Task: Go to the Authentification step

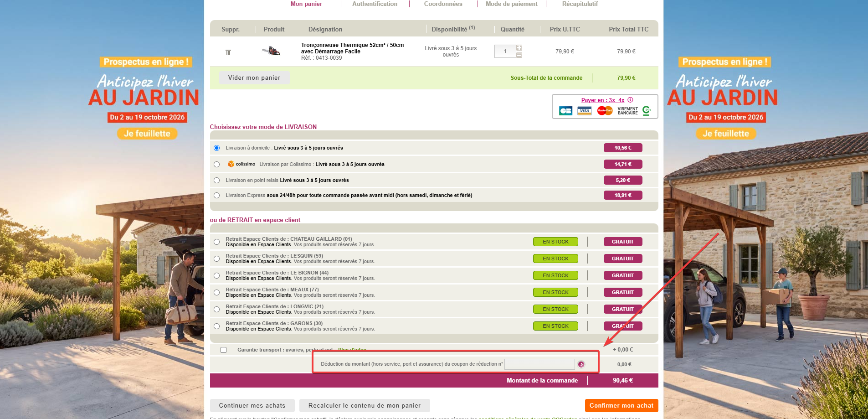Action: coord(375,4)
